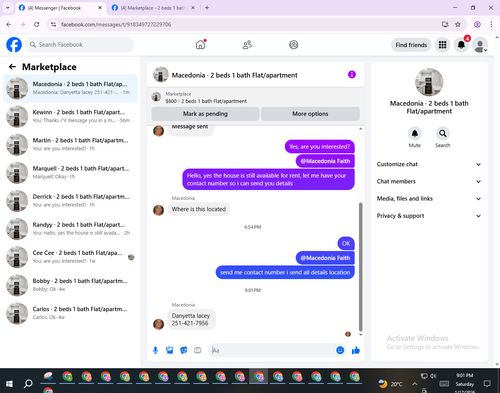The image size is (500, 393).
Task: Go back in browser history
Action: pos(9,24)
